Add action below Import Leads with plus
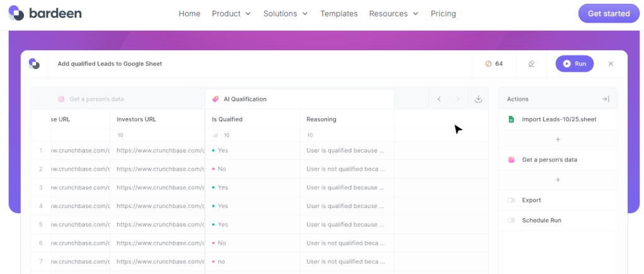 point(558,140)
